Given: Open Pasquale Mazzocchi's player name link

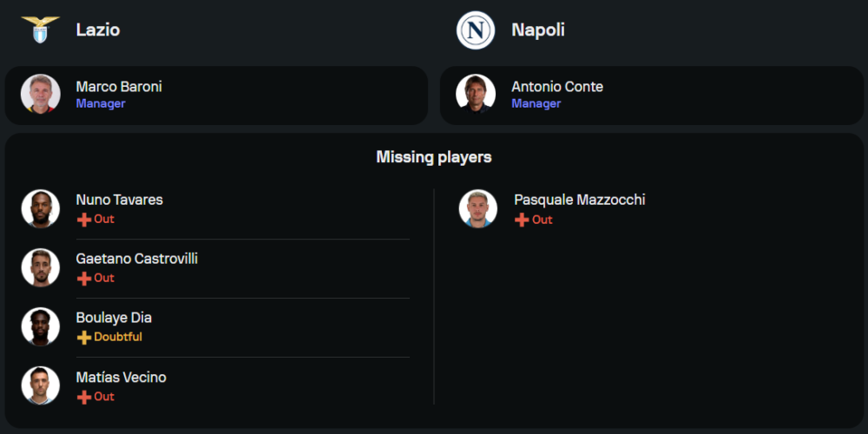Looking at the screenshot, I should pos(580,200).
